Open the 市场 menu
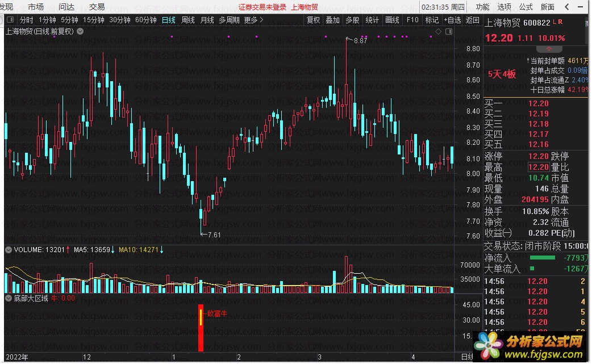Image resolution: width=592 pixels, height=364 pixels. (x=35, y=7)
